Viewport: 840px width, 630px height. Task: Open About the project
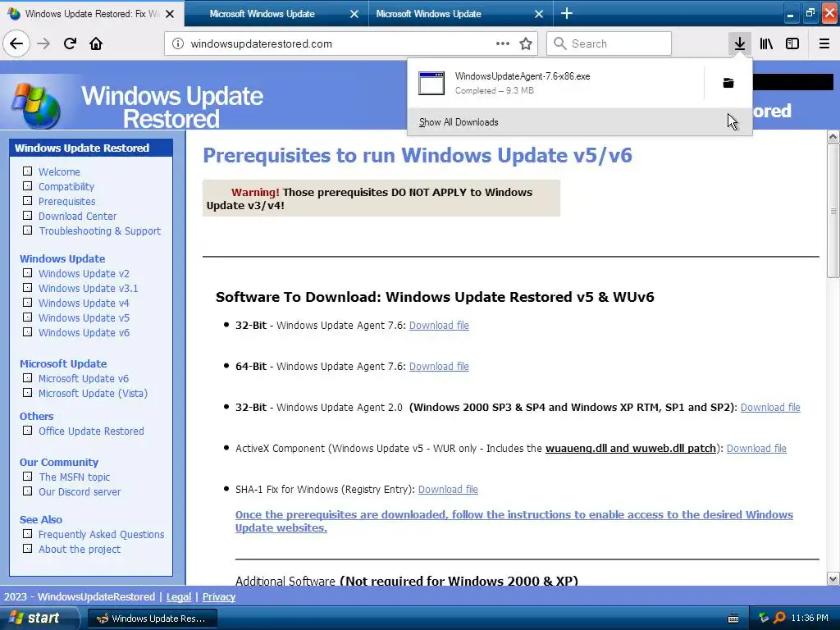coord(80,549)
